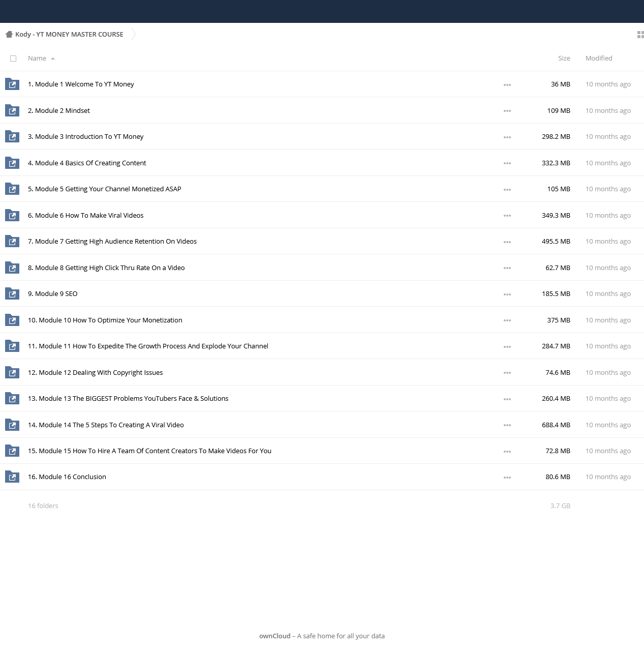644x651 pixels.
Task: Click the 3.7 GB total size
Action: [x=560, y=506]
